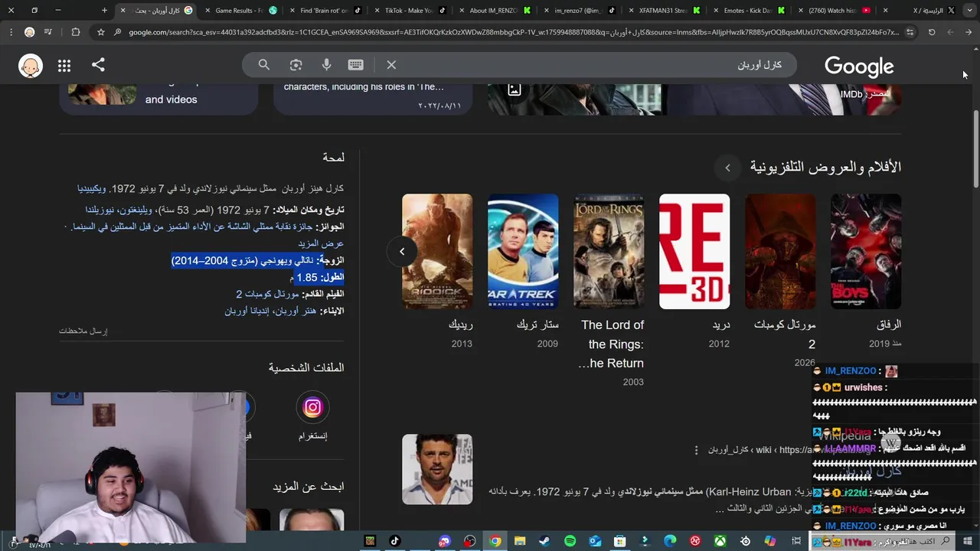This screenshot has width=980, height=551.
Task: Open The Boys poster
Action: coord(866,251)
